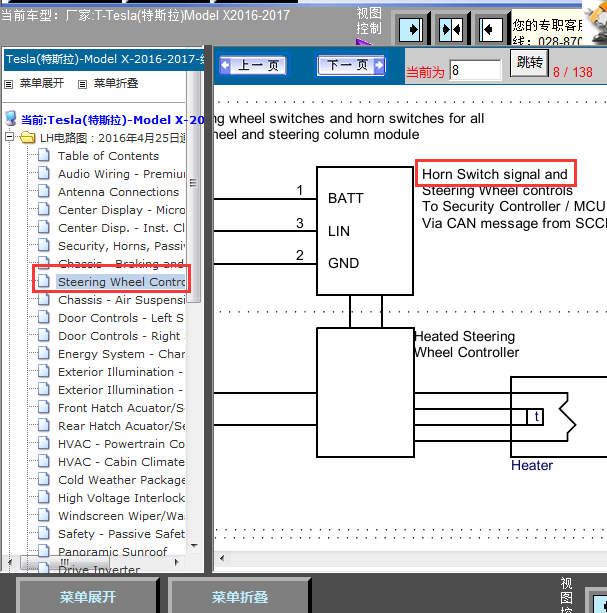Open Windscreen Wiper/Washer page
This screenshot has height=613, width=607.
[122, 516]
